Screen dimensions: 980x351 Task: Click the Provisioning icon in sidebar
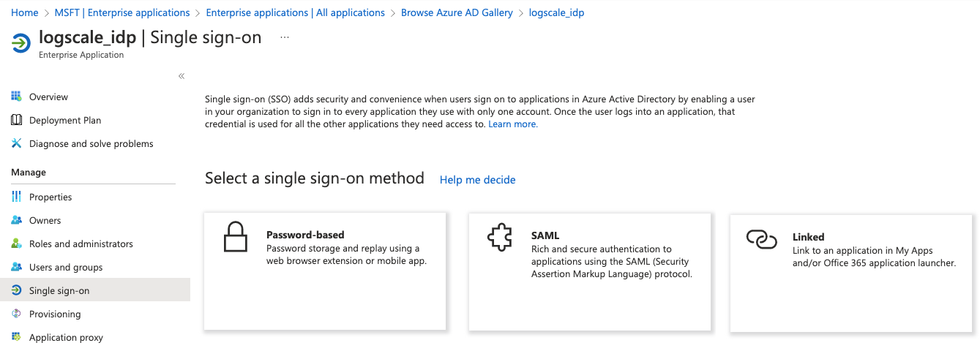(x=16, y=314)
